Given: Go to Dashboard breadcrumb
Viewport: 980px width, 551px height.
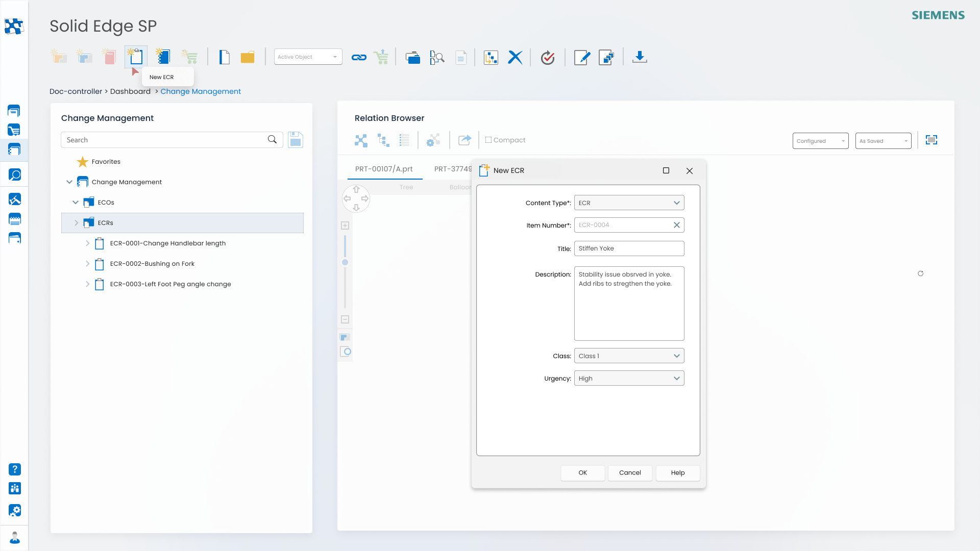Looking at the screenshot, I should coord(130,91).
